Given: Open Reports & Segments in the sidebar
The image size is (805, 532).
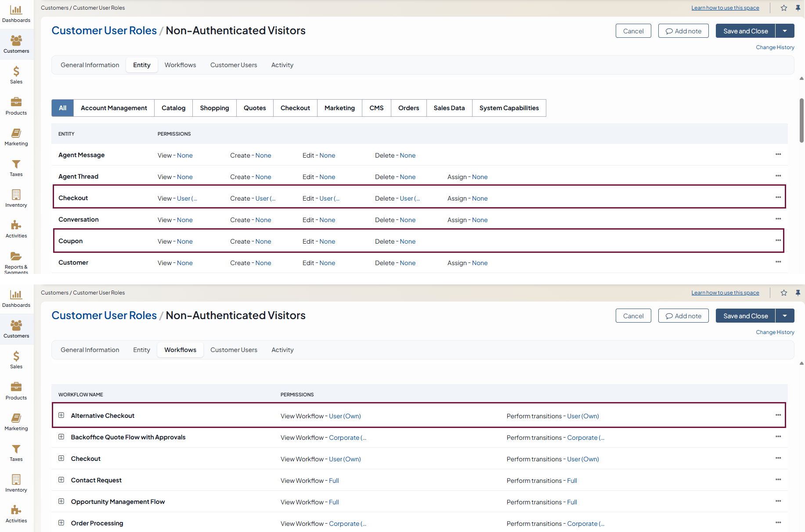Looking at the screenshot, I should [16, 261].
